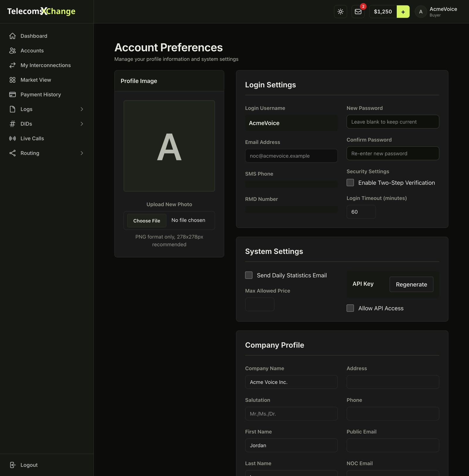
Task: Go to TelecomsXChange logo home
Action: coord(41,11)
